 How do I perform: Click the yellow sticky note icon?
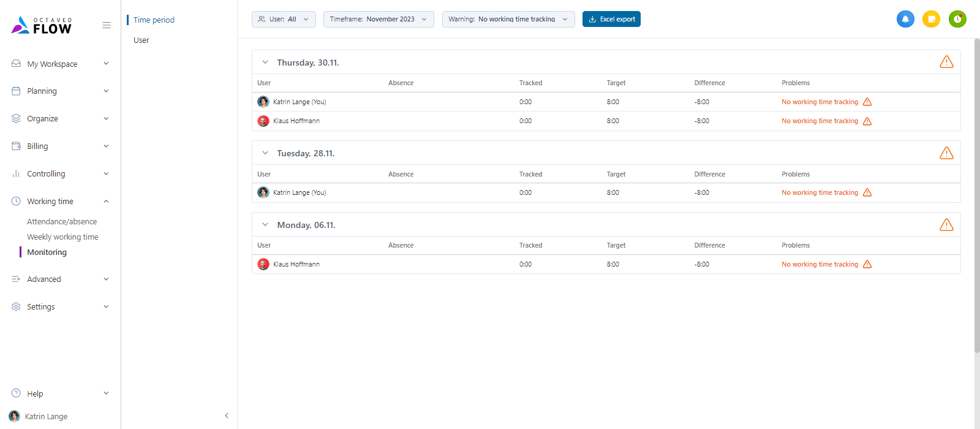pyautogui.click(x=931, y=19)
